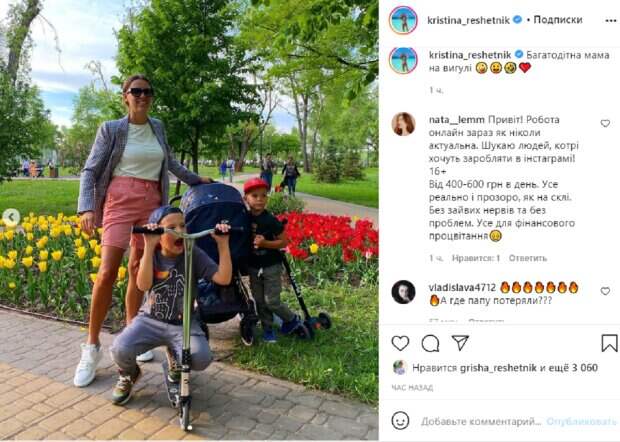Image resolution: width=620 pixels, height=442 pixels.
Task: Save the post with the bookmark icon
Action: point(609,343)
